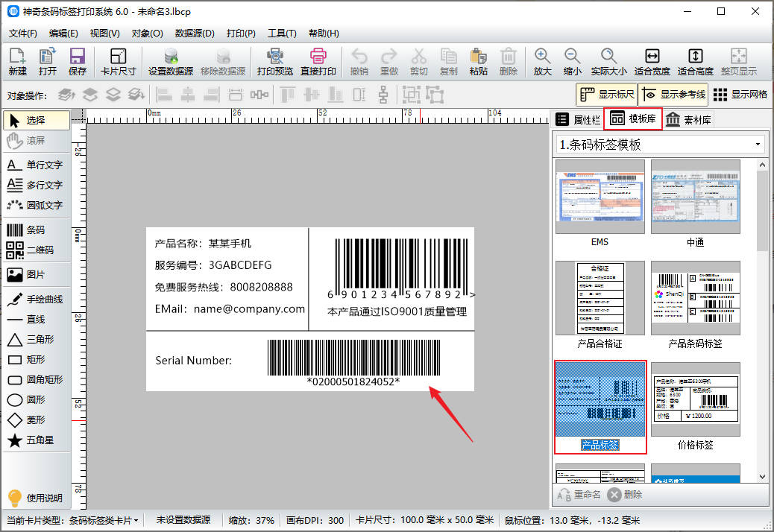The image size is (774, 532).
Task: Click the 打开 (Open) toolbar icon
Action: tap(48, 62)
